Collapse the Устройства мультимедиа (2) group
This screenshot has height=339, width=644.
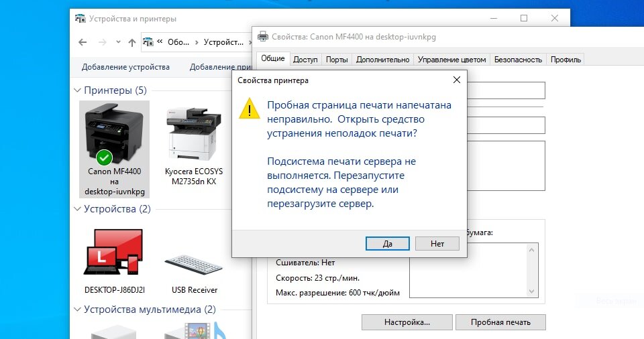(77, 310)
